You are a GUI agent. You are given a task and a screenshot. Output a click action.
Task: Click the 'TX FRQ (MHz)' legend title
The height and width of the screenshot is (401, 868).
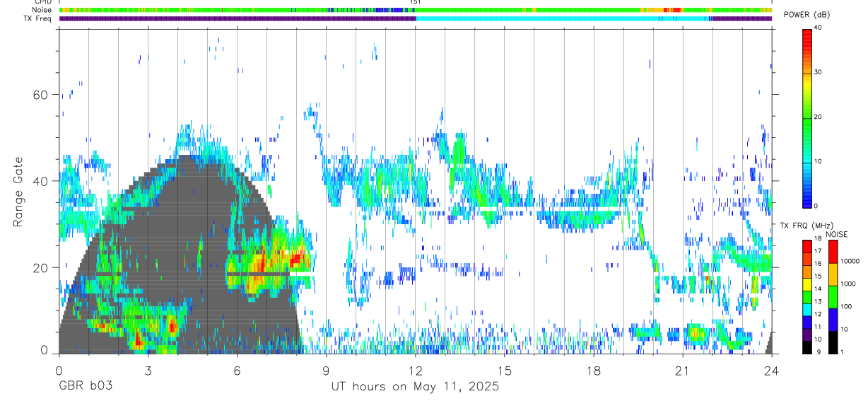click(807, 226)
